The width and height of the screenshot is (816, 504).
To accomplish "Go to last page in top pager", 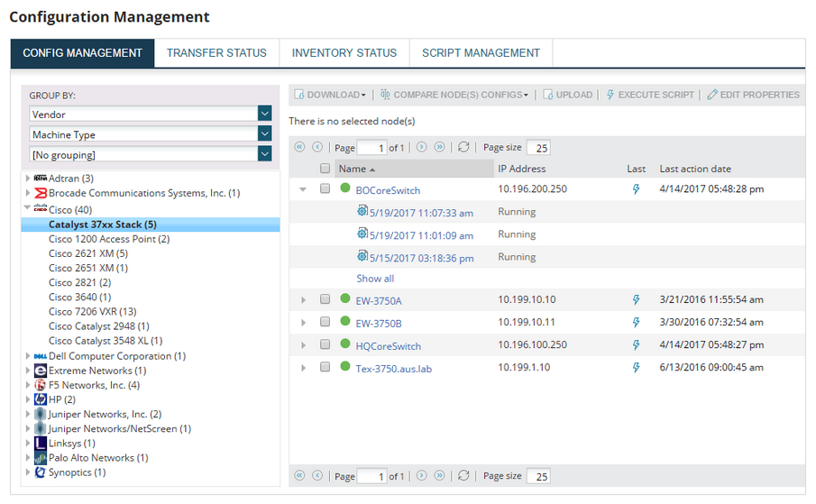I will click(x=440, y=147).
